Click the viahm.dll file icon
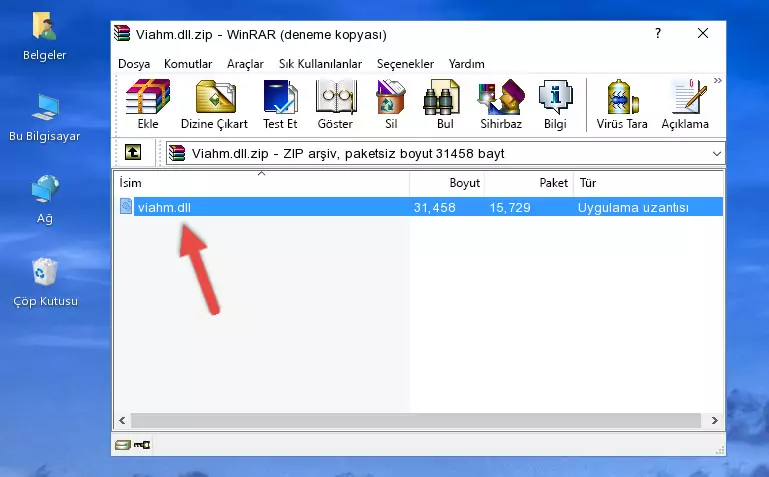769x477 pixels. [126, 206]
